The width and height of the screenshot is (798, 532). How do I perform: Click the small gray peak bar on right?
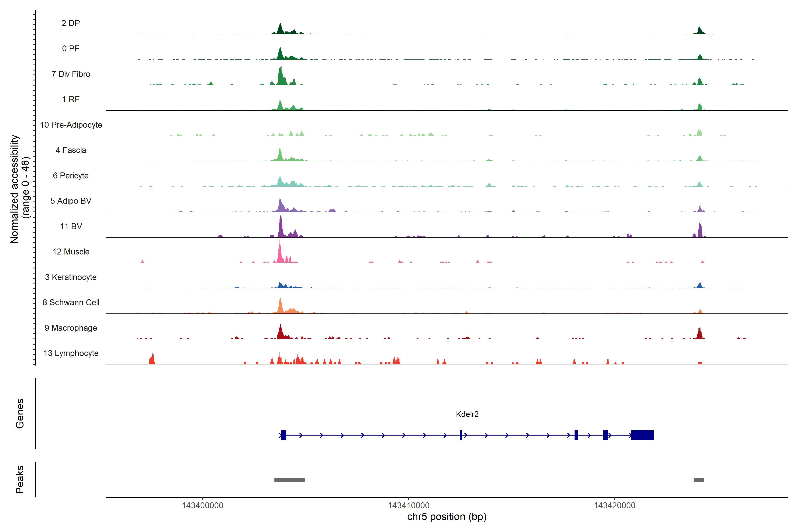point(699,480)
